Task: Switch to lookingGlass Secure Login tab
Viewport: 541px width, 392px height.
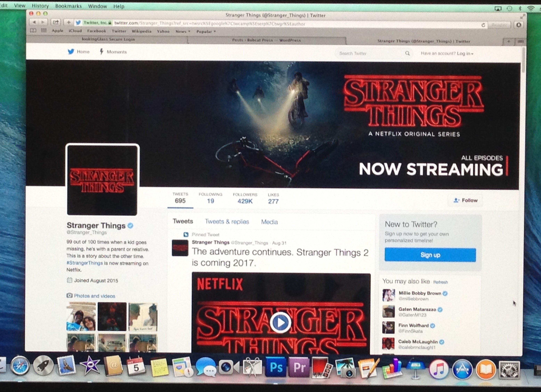Action: point(108,39)
